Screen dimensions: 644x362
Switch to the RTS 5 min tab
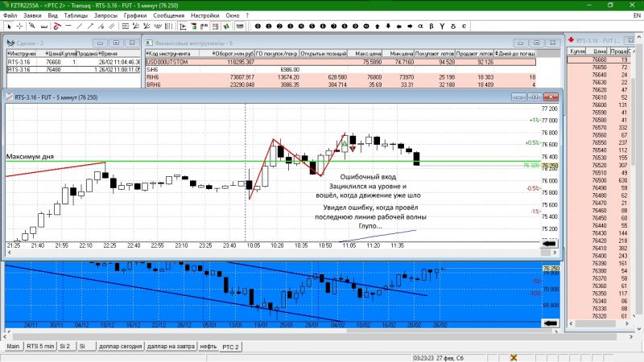[x=40, y=347]
